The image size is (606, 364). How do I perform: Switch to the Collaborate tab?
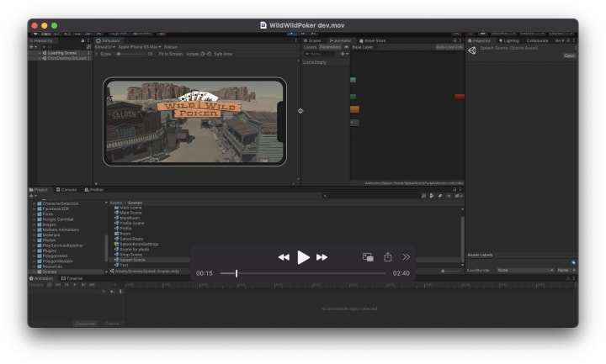click(537, 40)
